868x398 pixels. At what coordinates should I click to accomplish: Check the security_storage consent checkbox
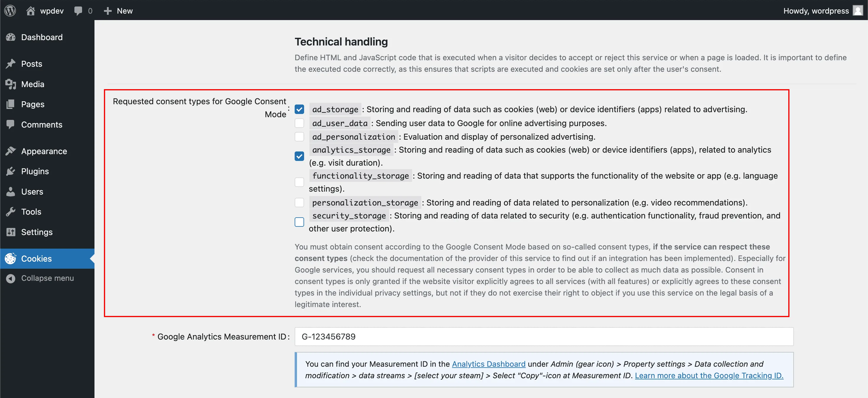299,222
